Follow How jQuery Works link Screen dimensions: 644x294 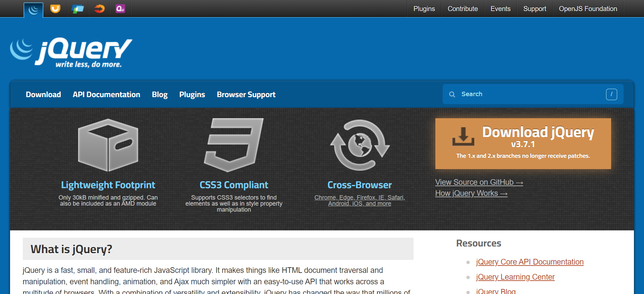tap(471, 193)
